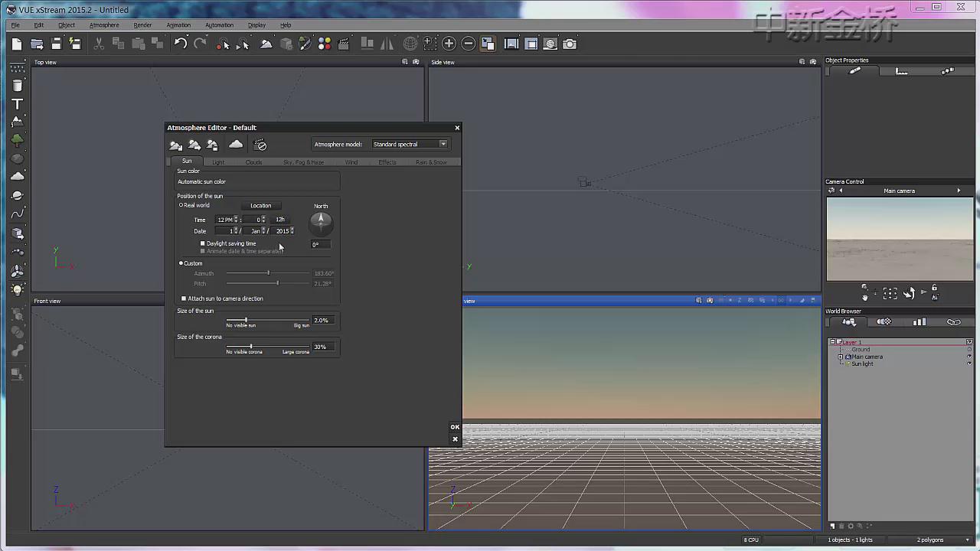The width and height of the screenshot is (980, 551).
Task: Click OK in Atmosphere Editor
Action: click(455, 427)
